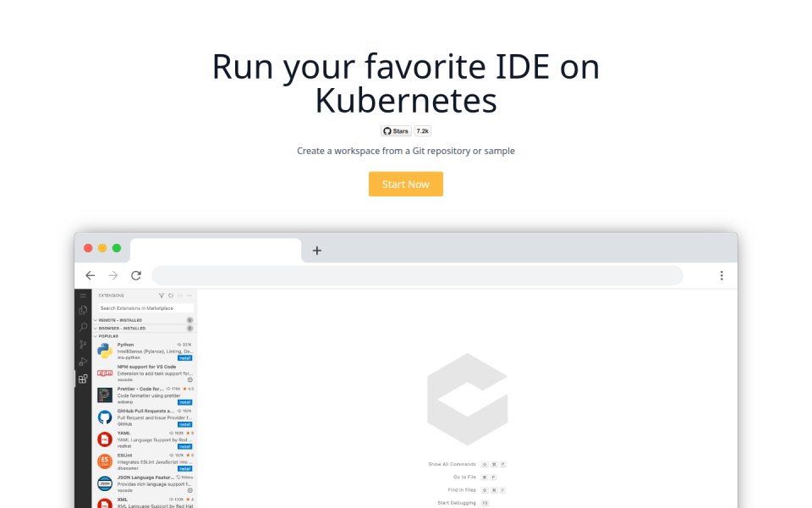812x508 pixels.
Task: Click the 'ms-python' publisher name
Action: pos(129,357)
